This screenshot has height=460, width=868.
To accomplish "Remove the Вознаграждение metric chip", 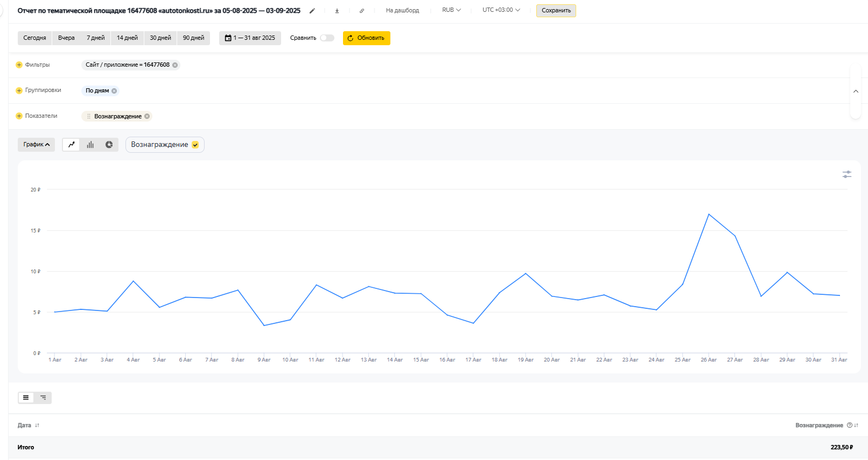I will pos(147,116).
